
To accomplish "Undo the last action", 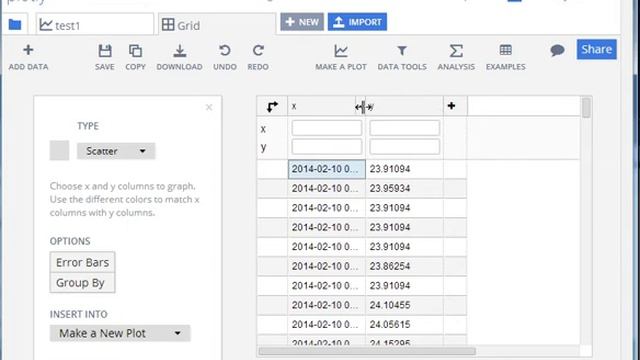I will tap(224, 58).
